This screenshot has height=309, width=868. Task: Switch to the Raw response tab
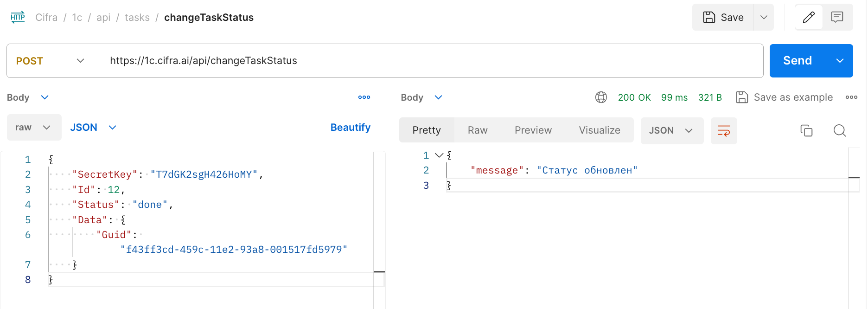pyautogui.click(x=477, y=130)
